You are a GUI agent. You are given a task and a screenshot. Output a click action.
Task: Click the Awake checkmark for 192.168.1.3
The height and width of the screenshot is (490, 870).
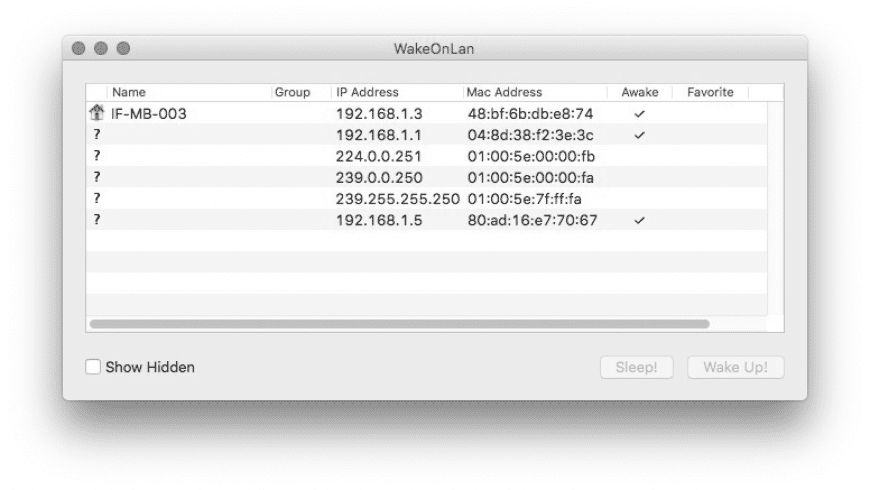point(640,114)
